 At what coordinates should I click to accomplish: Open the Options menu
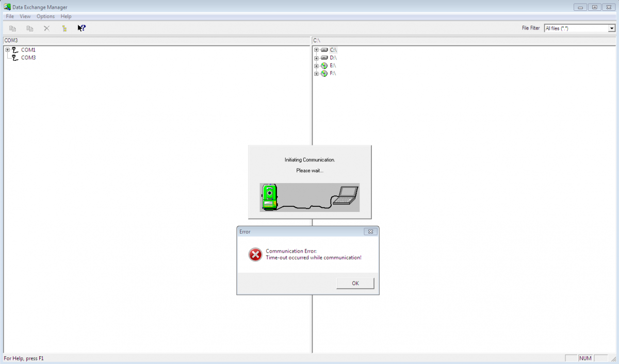tap(46, 16)
